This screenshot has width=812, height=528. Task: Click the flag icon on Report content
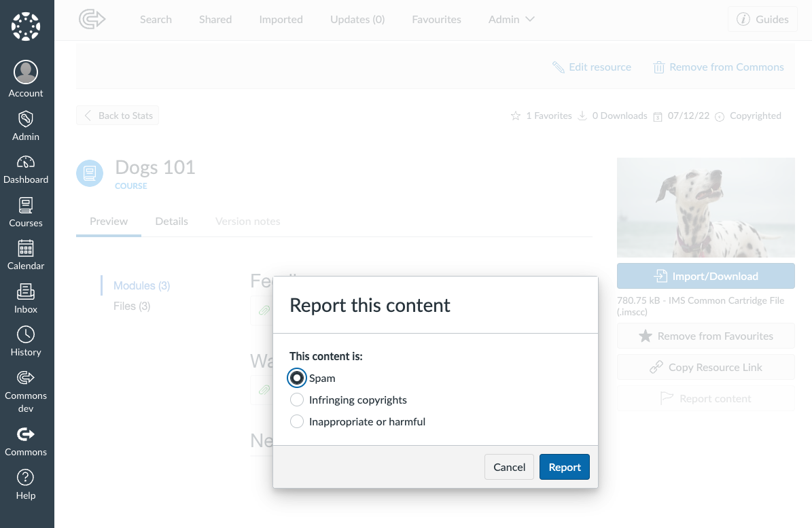coord(667,398)
